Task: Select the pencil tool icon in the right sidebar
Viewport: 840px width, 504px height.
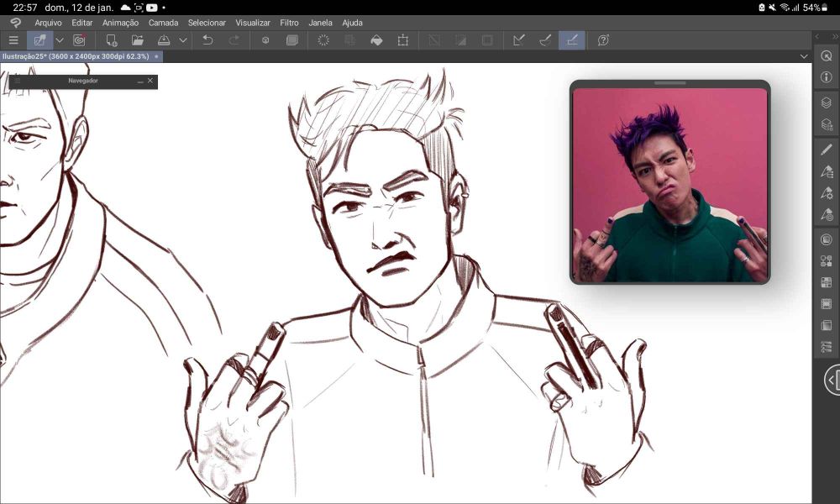Action: (827, 150)
